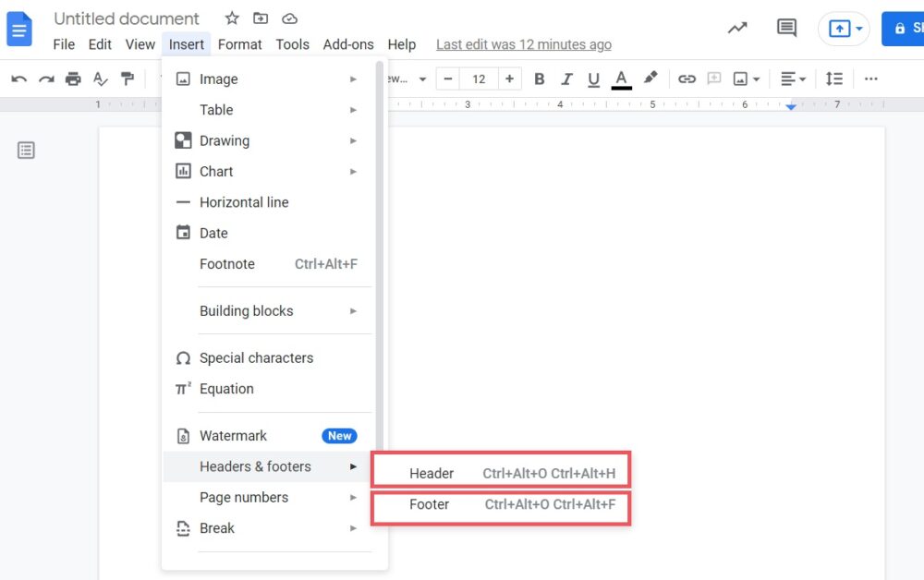Screen dimensions: 924x580
Task: Star the Untitled document
Action: point(232,18)
